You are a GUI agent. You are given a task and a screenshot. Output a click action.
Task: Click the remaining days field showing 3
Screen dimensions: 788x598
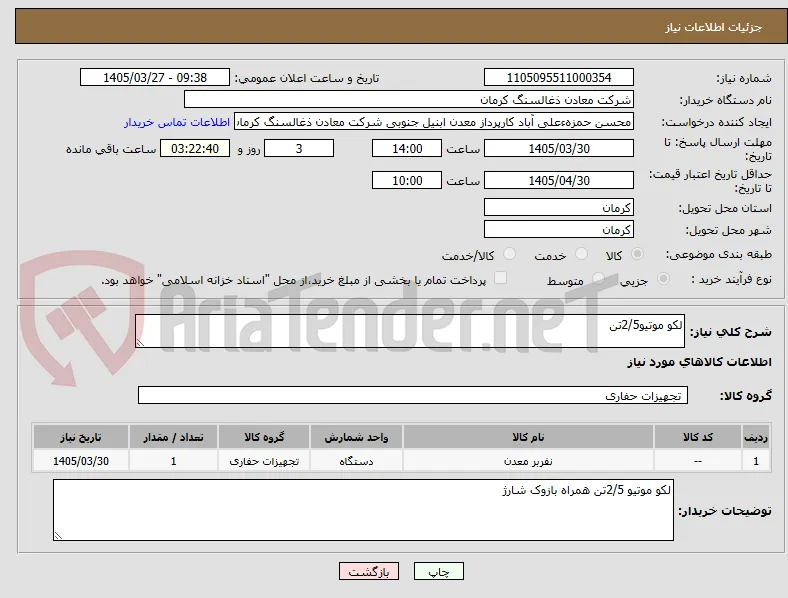[x=299, y=149]
